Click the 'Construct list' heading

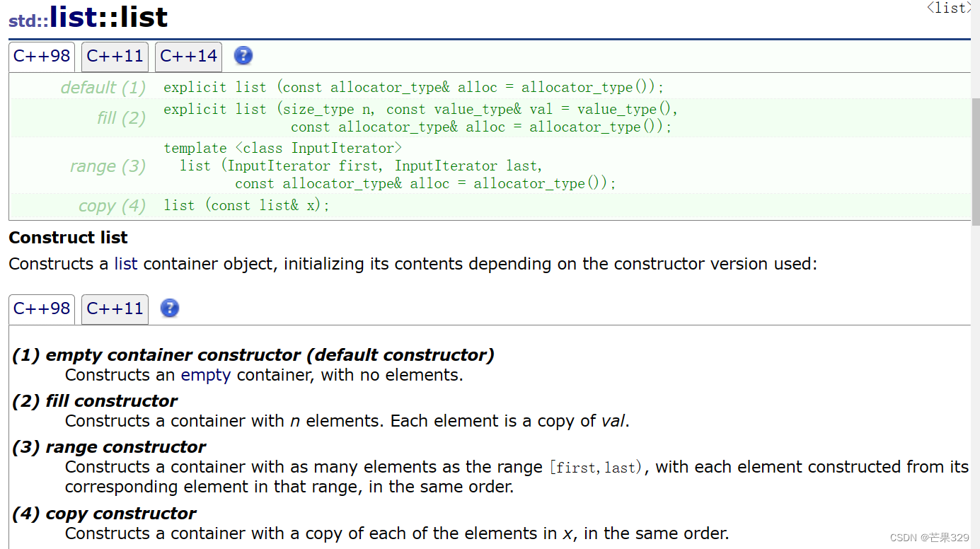pos(69,238)
